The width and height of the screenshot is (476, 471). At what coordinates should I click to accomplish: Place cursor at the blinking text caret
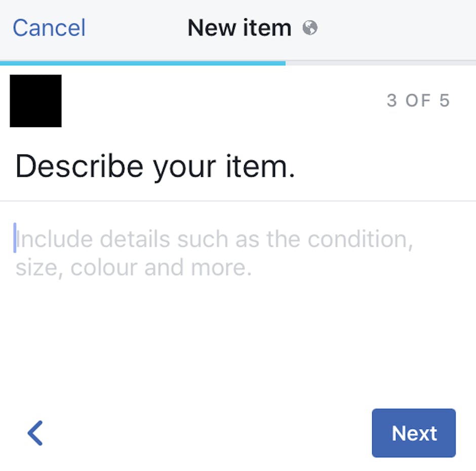click(15, 238)
